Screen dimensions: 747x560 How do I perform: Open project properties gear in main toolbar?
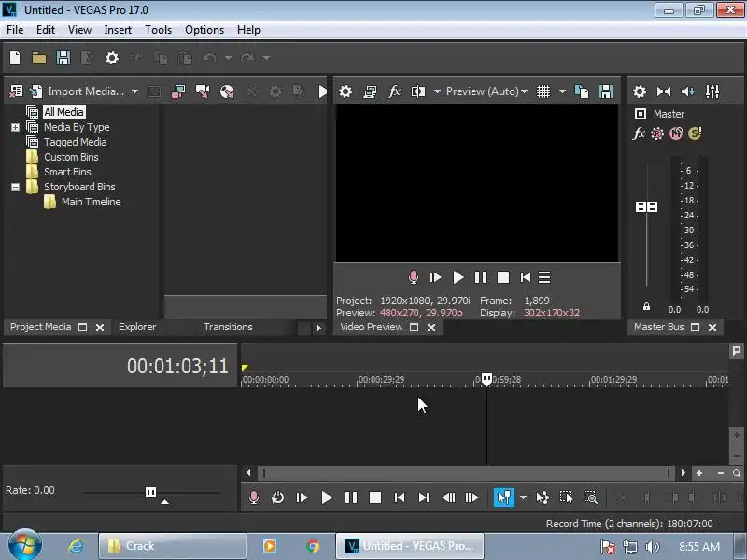click(x=112, y=58)
